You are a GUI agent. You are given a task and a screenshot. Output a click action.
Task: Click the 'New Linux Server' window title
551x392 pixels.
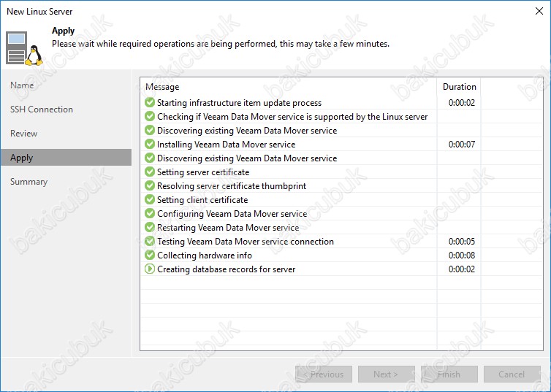(x=39, y=11)
